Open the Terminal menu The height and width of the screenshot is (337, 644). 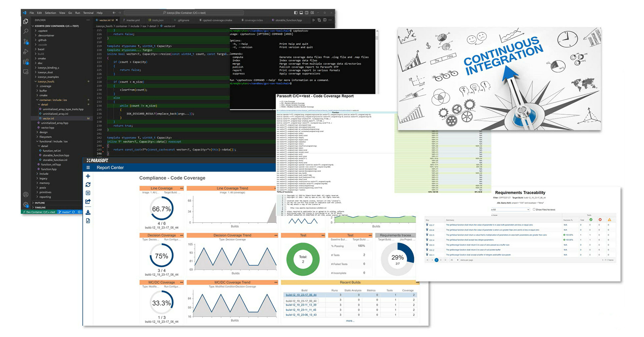[x=88, y=13]
